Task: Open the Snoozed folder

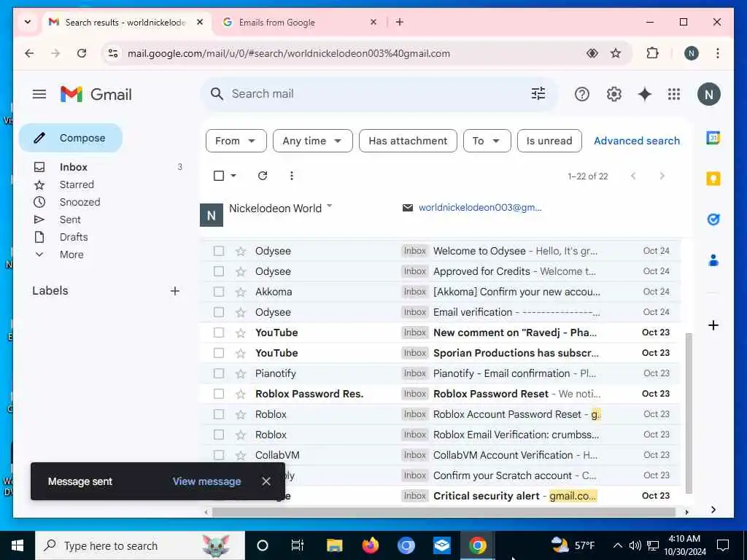Action: point(80,203)
